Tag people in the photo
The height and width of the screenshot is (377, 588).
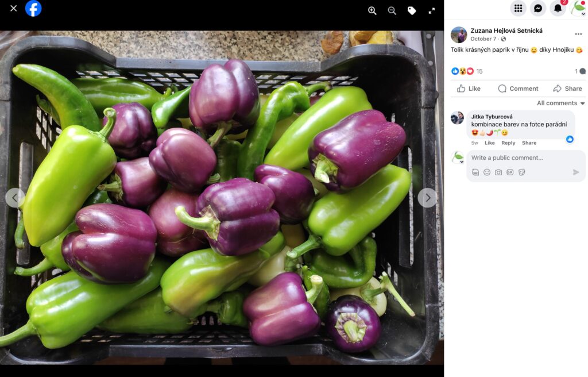pyautogui.click(x=412, y=11)
